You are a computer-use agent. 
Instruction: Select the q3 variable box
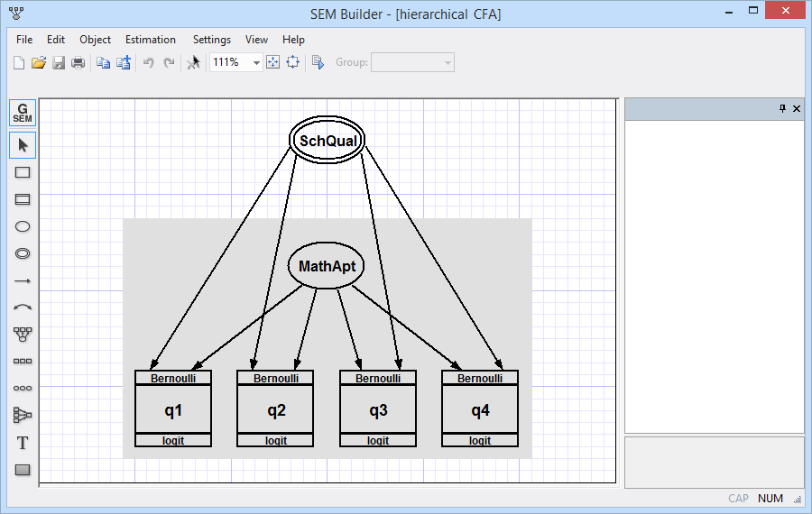pyautogui.click(x=378, y=409)
